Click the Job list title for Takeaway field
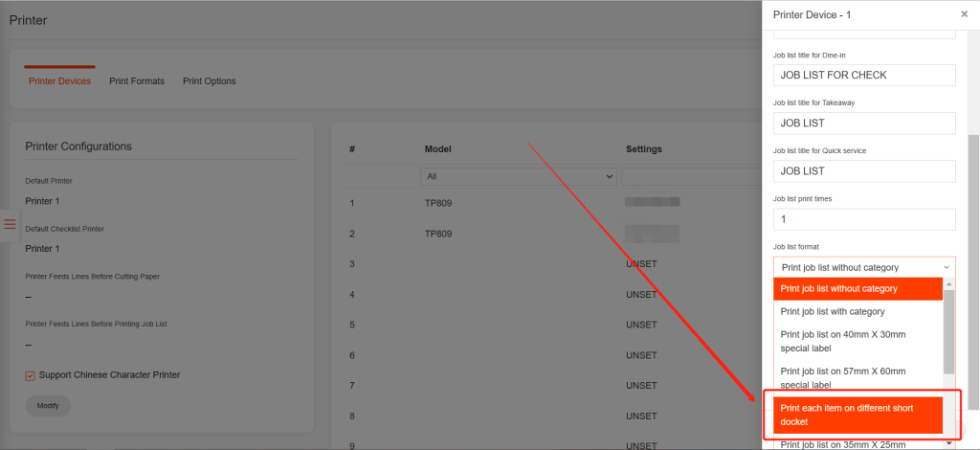Screen dimensions: 980x450 click(x=864, y=124)
